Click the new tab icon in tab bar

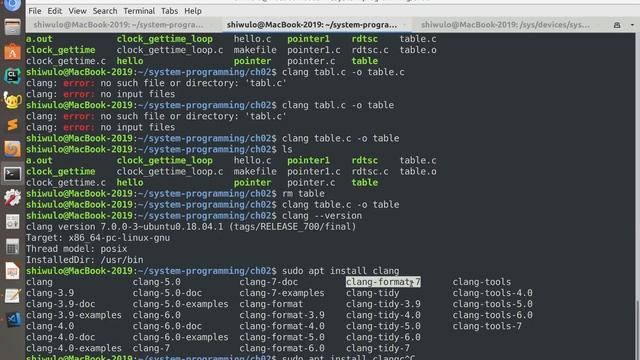(617, 25)
